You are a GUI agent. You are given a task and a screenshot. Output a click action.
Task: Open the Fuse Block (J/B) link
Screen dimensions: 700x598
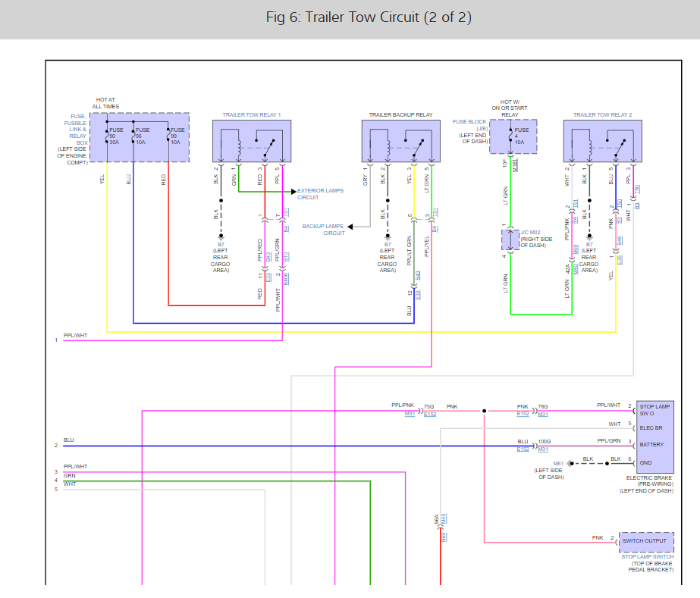pos(469,124)
